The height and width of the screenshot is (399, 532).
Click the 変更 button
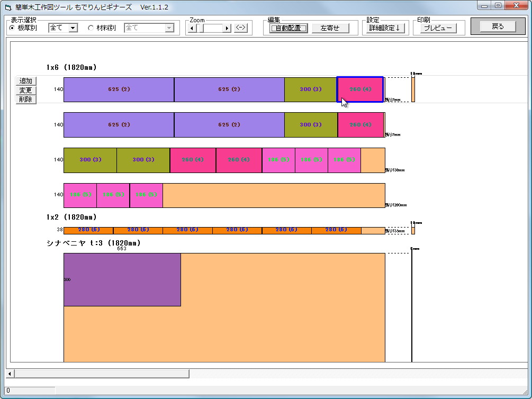coord(26,90)
